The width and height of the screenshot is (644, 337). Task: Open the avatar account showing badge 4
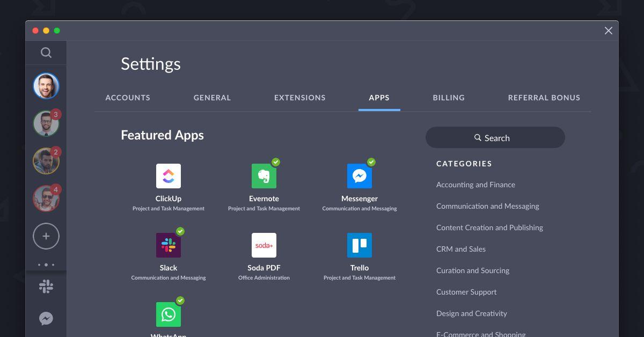point(46,199)
